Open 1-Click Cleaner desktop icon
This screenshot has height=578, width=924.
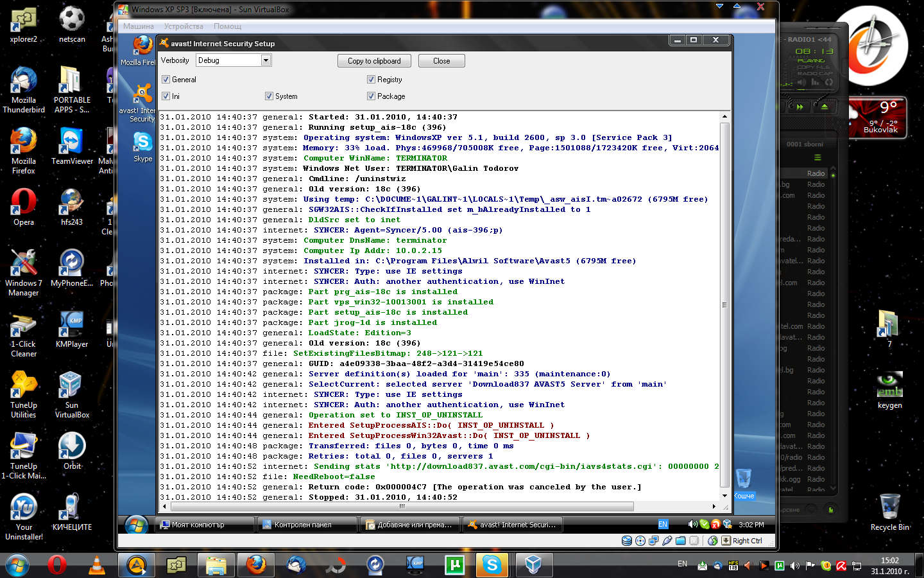pos(24,334)
